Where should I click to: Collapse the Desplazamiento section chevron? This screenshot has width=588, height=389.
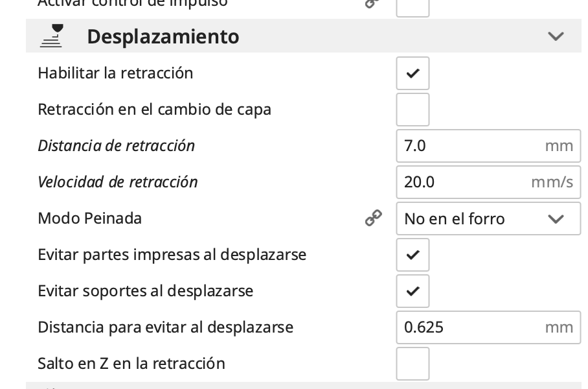(556, 36)
